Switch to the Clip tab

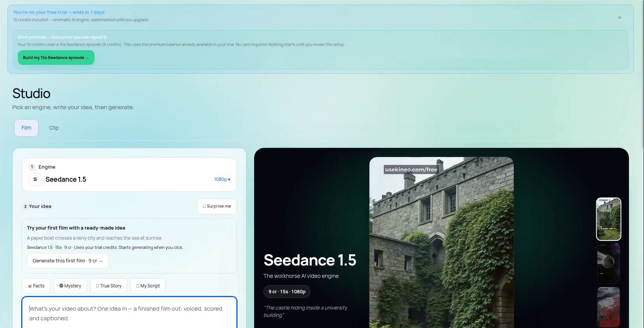[x=54, y=128]
